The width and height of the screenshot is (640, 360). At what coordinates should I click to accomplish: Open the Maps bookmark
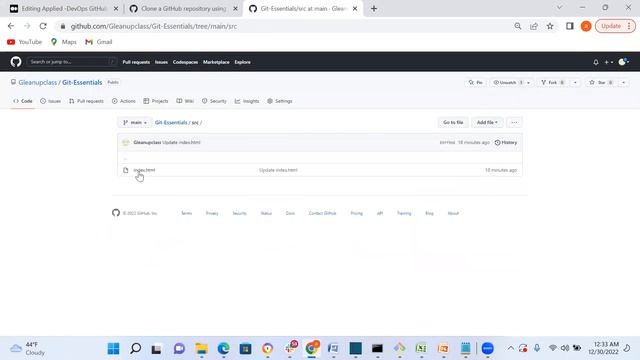64,42
